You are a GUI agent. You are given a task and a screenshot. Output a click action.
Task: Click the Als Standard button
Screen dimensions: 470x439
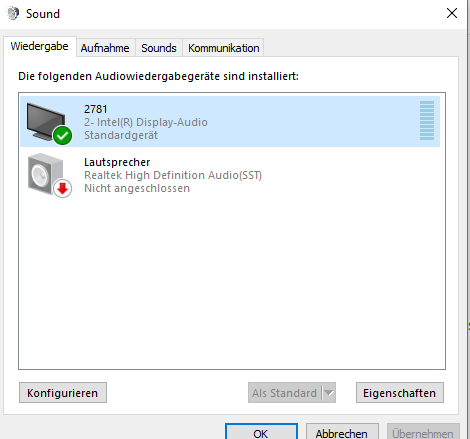(x=285, y=393)
